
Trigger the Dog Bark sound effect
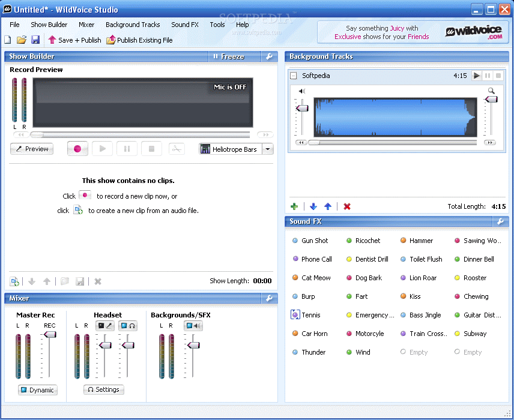368,278
